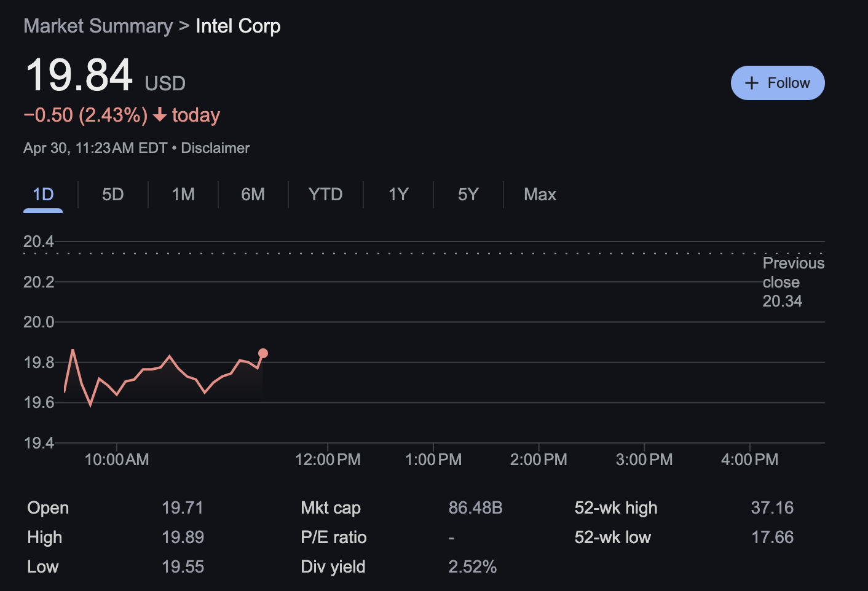Screen dimensions: 868x591
Task: Select the 5Y time range tab
Action: (468, 195)
